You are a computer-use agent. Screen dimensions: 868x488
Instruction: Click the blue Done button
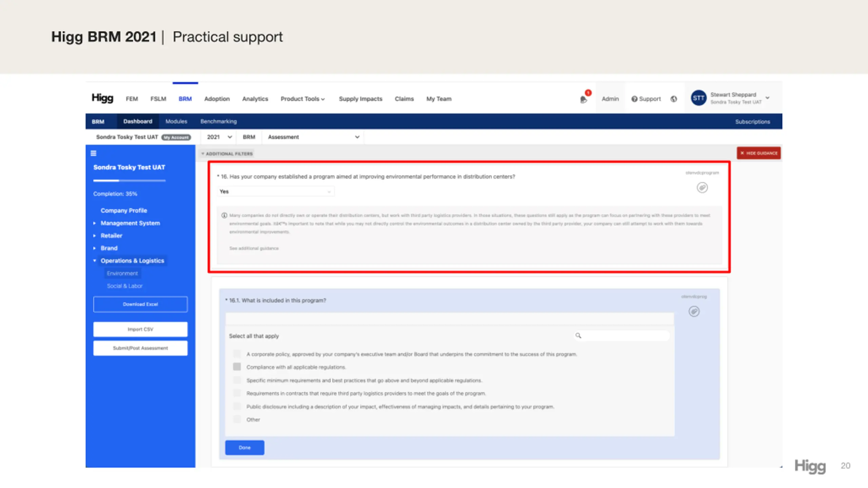click(244, 448)
